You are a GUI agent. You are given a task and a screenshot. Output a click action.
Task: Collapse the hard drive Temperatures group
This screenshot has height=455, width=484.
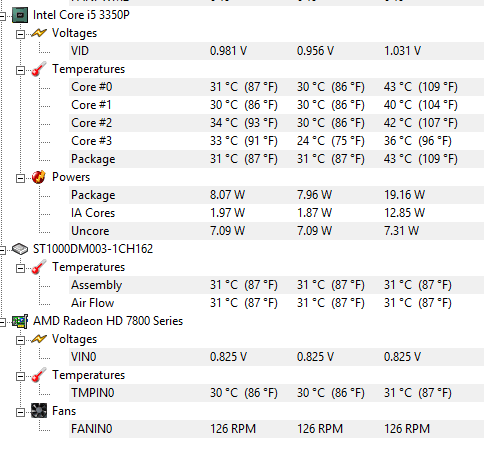pyautogui.click(x=20, y=268)
